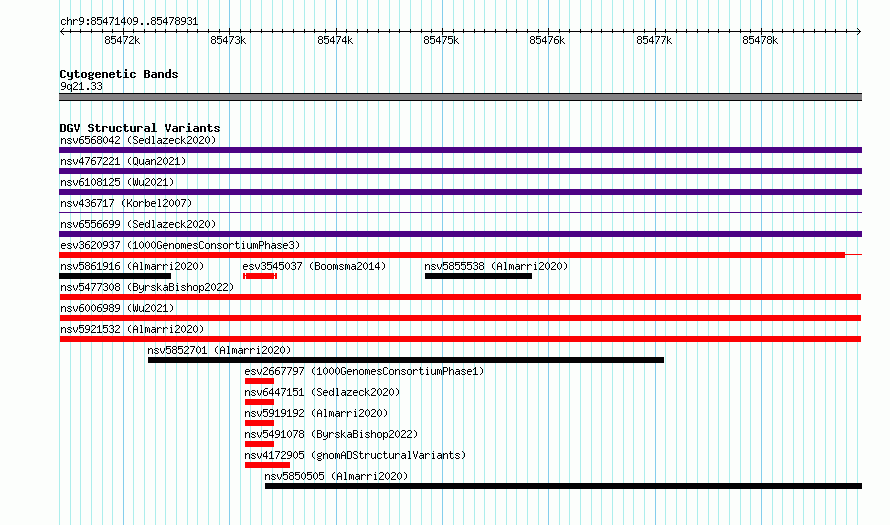Click nsv5477308 (ByrskaBishop2022) label
This screenshot has width=890, height=525.
coord(147,287)
